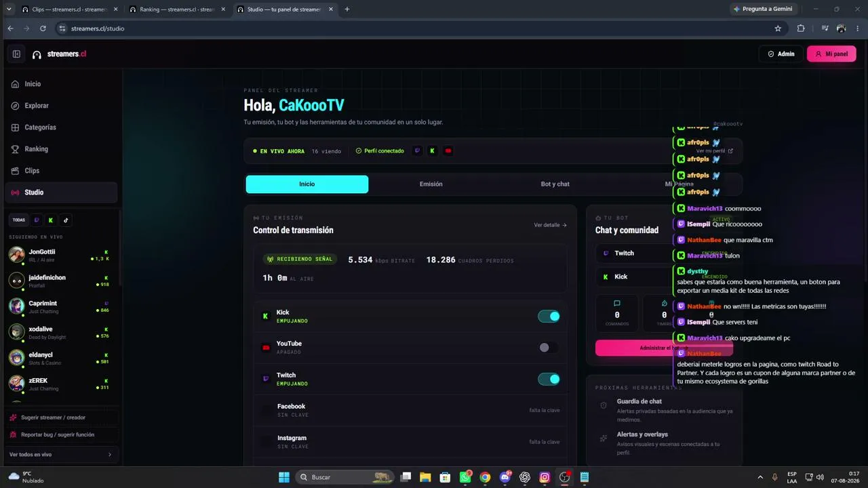Switch to the Bot y chat tab
Viewport: 868px width, 488px height.
pos(555,184)
